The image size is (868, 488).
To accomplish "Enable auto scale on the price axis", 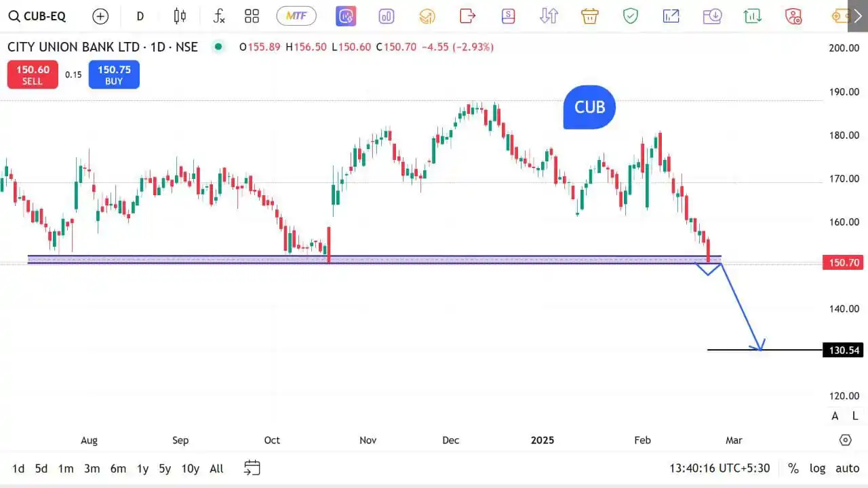I will (x=847, y=468).
